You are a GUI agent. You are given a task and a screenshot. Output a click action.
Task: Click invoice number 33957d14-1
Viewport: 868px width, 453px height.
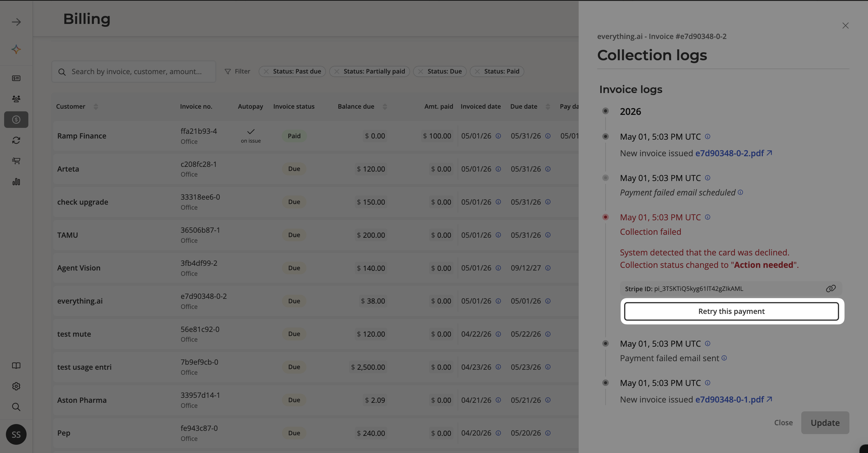click(x=200, y=395)
